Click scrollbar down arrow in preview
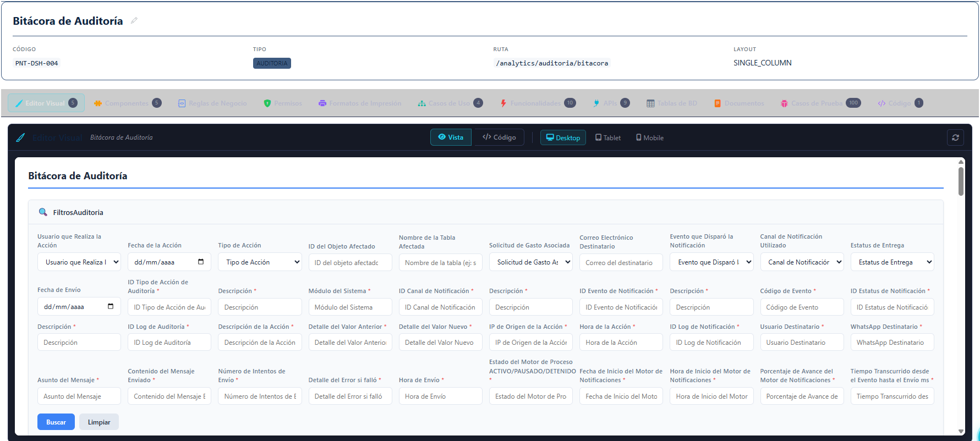Screen dimensions: 980x441 [961, 432]
